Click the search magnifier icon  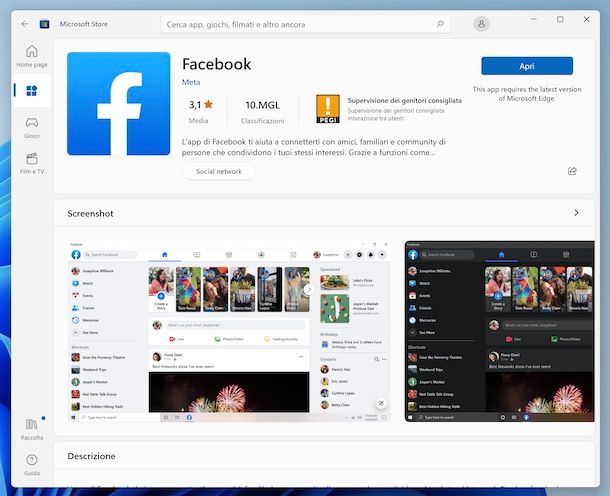click(440, 24)
